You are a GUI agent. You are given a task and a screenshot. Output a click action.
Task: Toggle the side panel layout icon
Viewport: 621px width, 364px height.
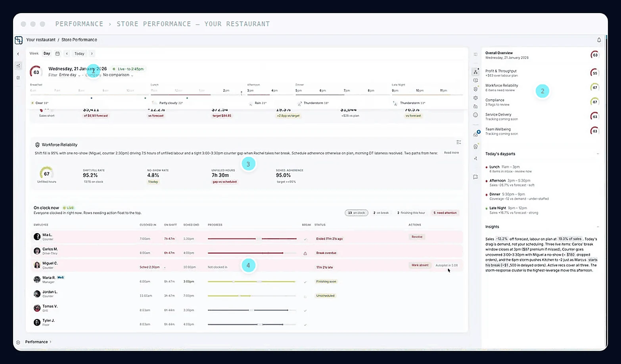475,54
